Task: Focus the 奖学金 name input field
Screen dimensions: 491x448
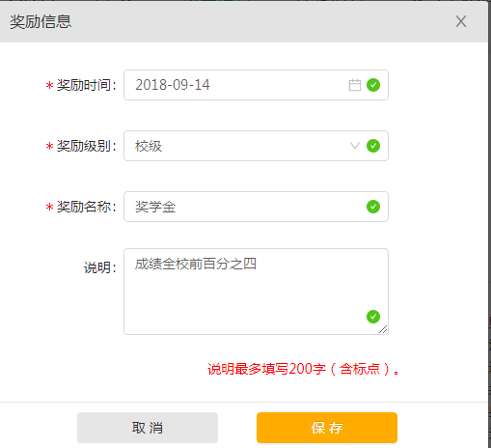Action: (x=256, y=207)
